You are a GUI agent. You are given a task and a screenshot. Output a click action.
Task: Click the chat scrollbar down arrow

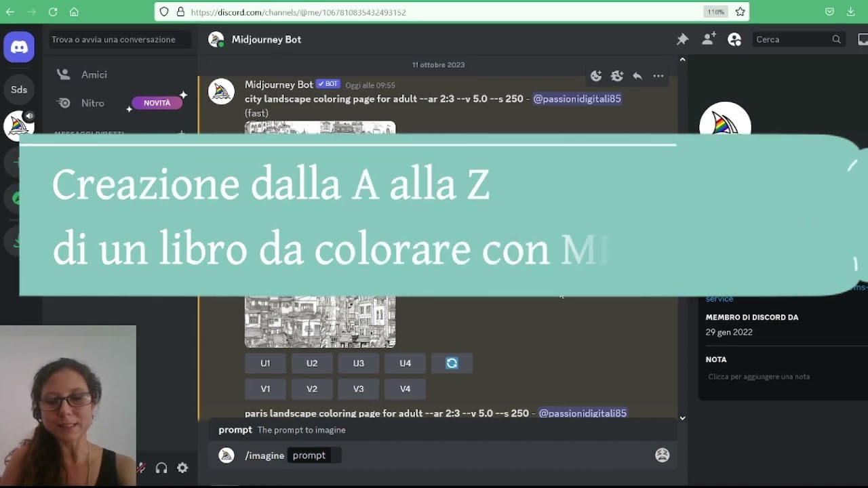(x=682, y=418)
